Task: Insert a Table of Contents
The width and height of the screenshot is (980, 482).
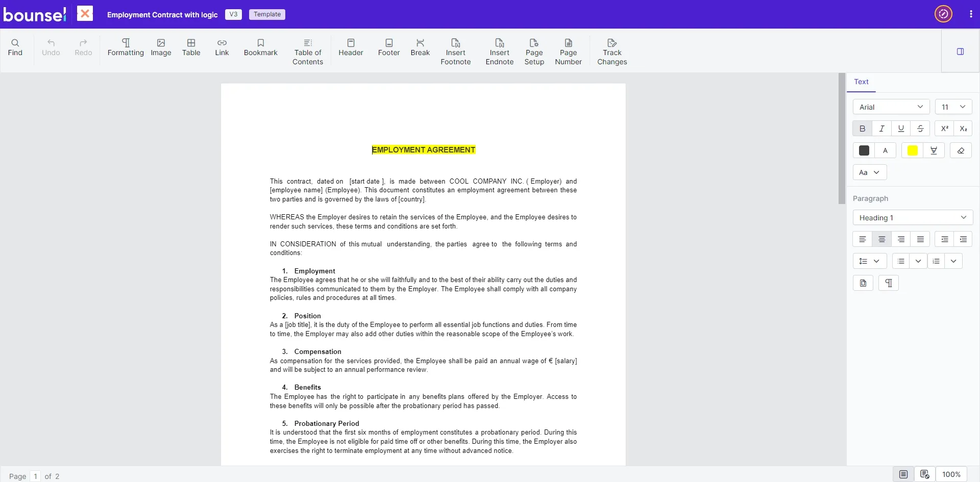Action: click(x=307, y=52)
